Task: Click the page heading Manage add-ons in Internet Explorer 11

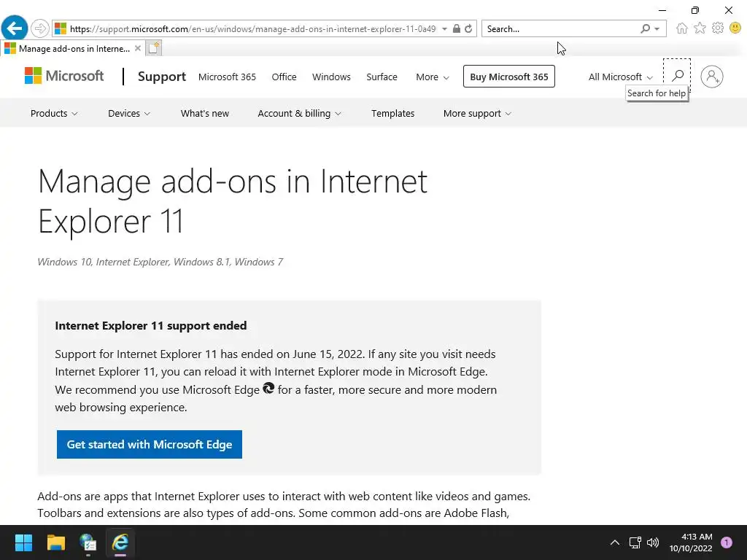Action: tap(233, 201)
